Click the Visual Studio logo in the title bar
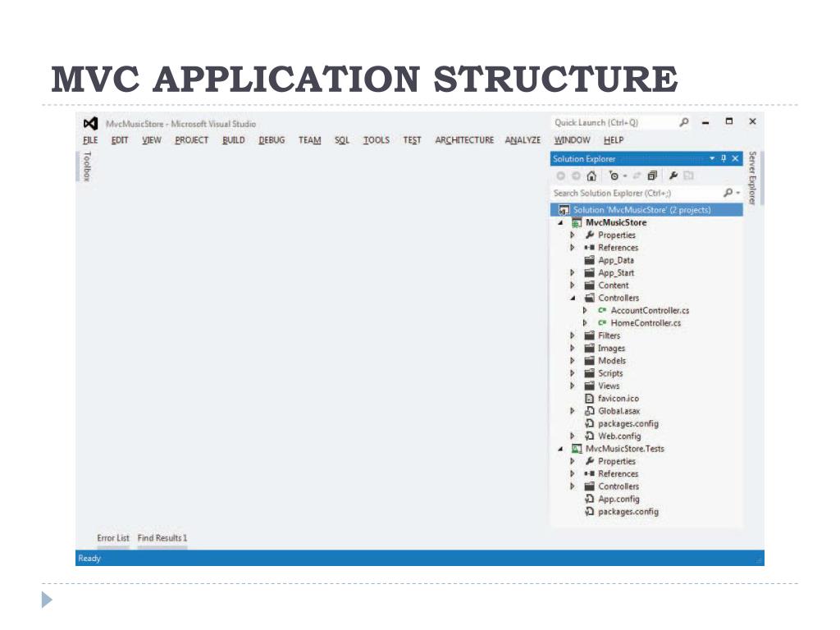This screenshot has height=630, width=840. coord(90,124)
